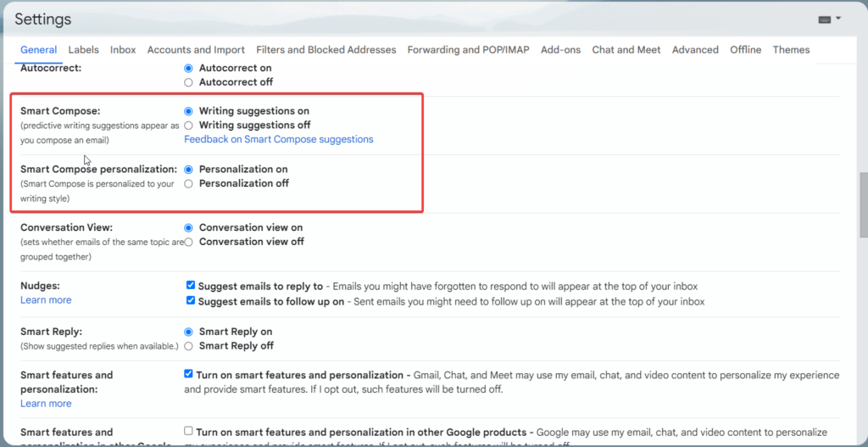
Task: Toggle smart features in Gmail, Chat, Meet checkbox
Action: (188, 374)
